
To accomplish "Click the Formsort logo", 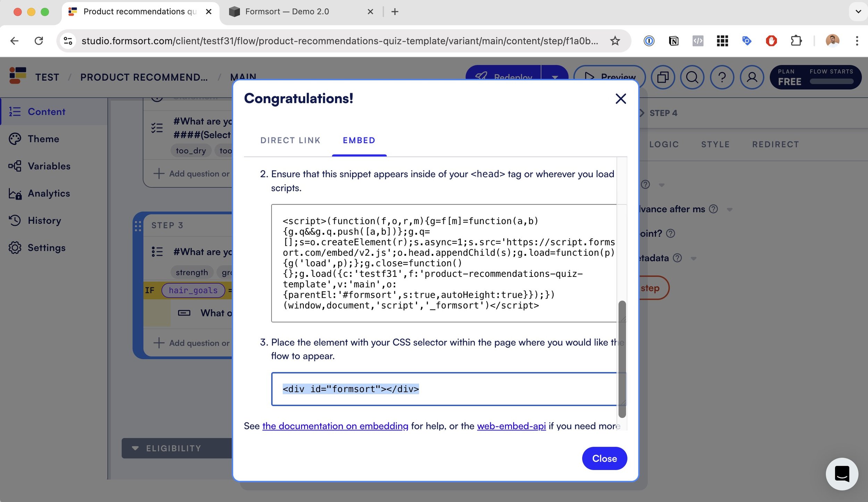I will coord(18,75).
